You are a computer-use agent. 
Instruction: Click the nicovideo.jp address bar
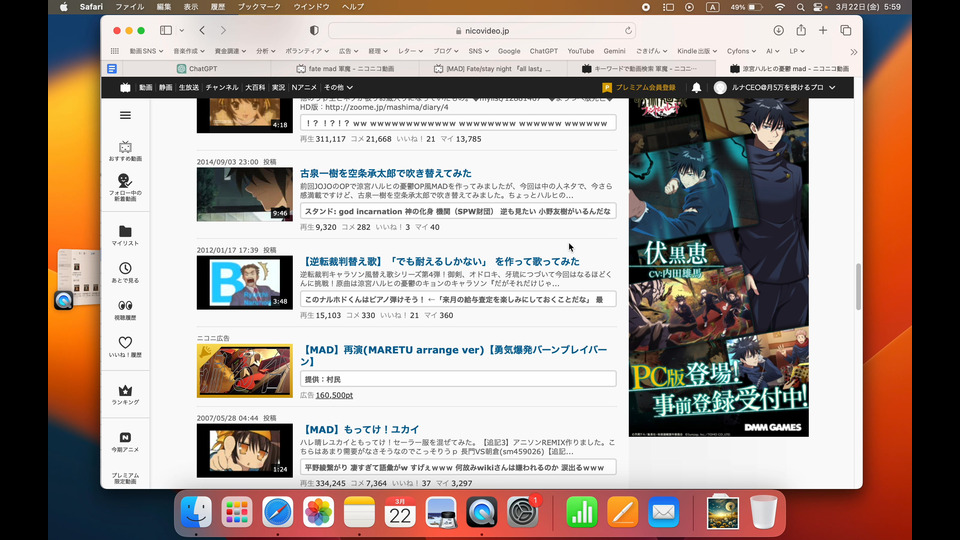(x=482, y=31)
